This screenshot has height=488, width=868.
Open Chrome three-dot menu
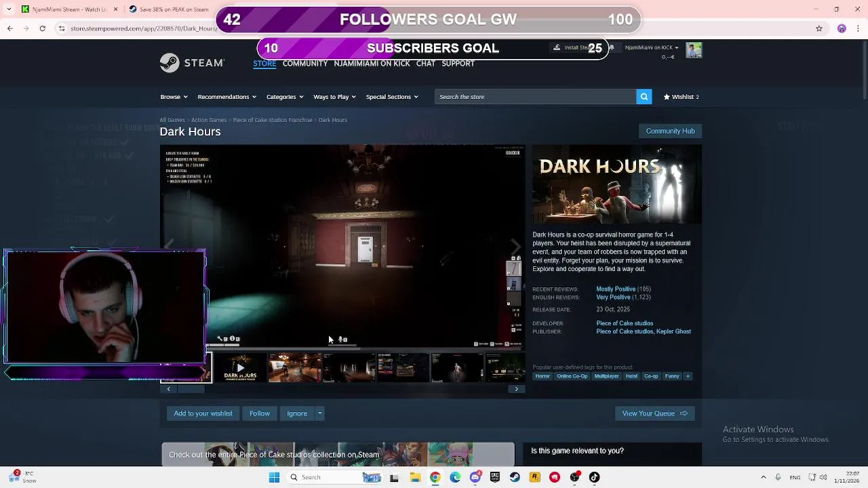click(x=859, y=28)
